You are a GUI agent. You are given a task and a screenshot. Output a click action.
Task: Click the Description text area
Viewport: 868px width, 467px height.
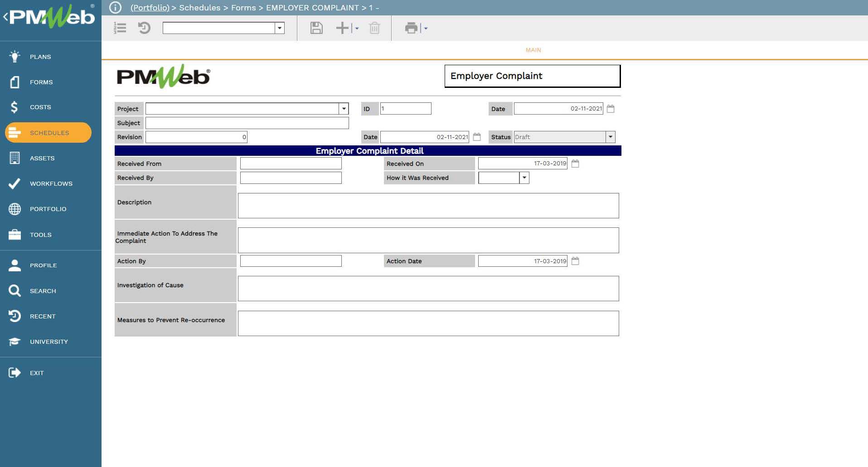pos(428,206)
